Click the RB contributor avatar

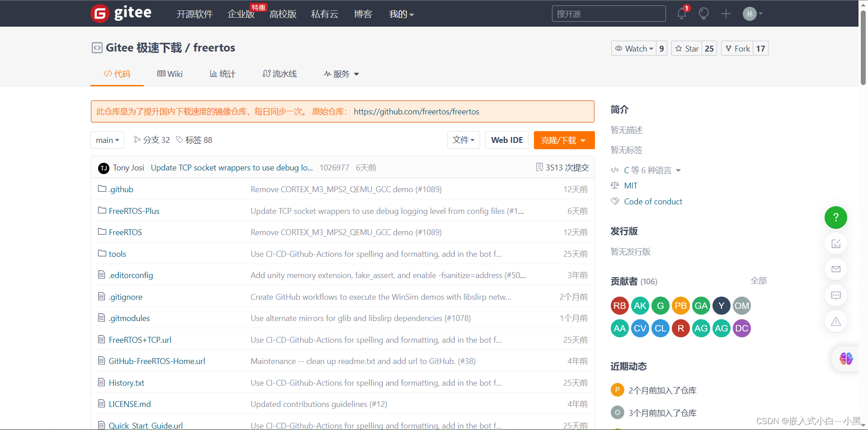[x=619, y=306]
